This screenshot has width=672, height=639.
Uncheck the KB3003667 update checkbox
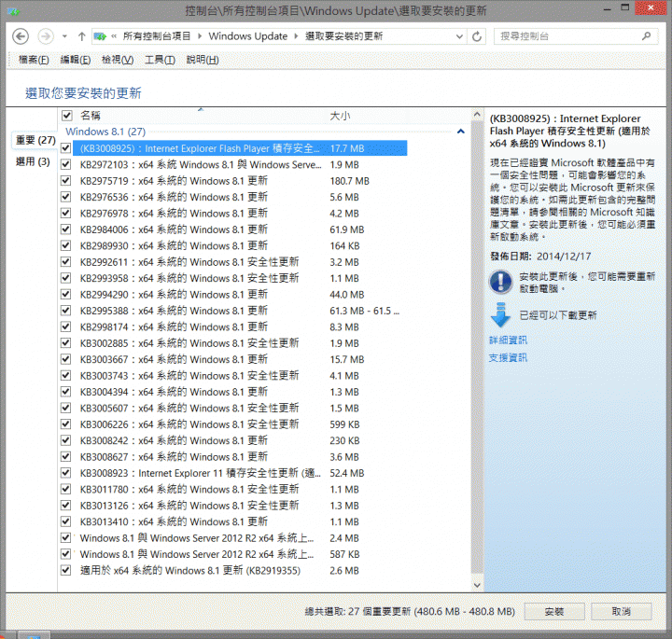tap(65, 359)
